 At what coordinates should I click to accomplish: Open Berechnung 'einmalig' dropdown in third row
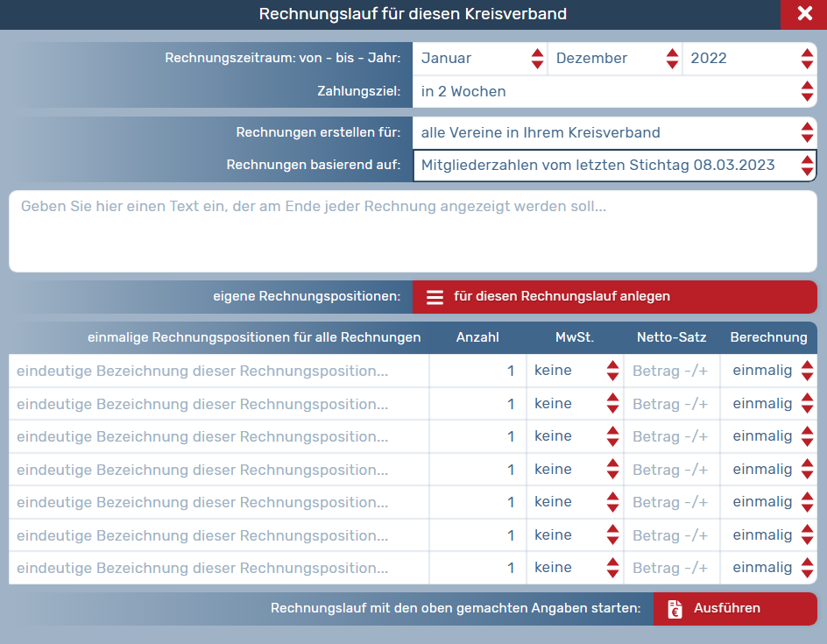(x=768, y=436)
